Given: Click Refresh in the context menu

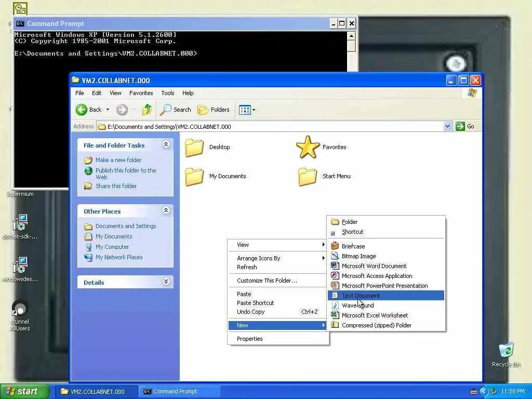Looking at the screenshot, I should coord(277,267).
